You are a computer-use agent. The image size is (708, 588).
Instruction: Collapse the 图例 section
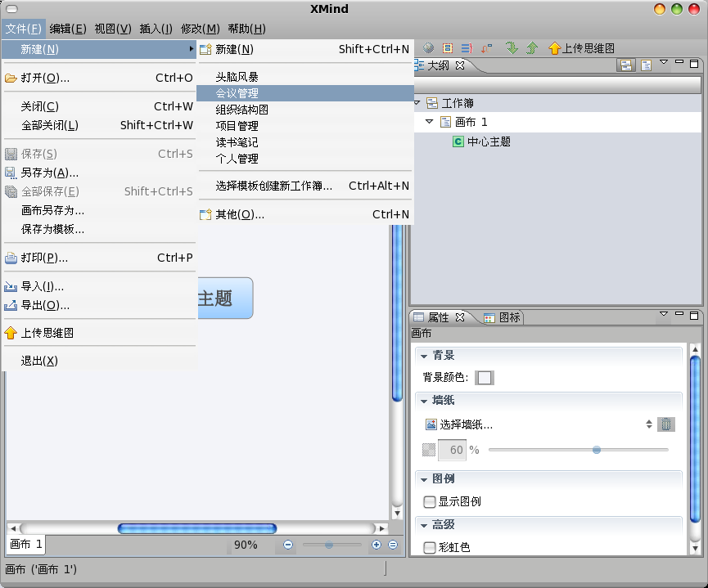click(x=423, y=479)
